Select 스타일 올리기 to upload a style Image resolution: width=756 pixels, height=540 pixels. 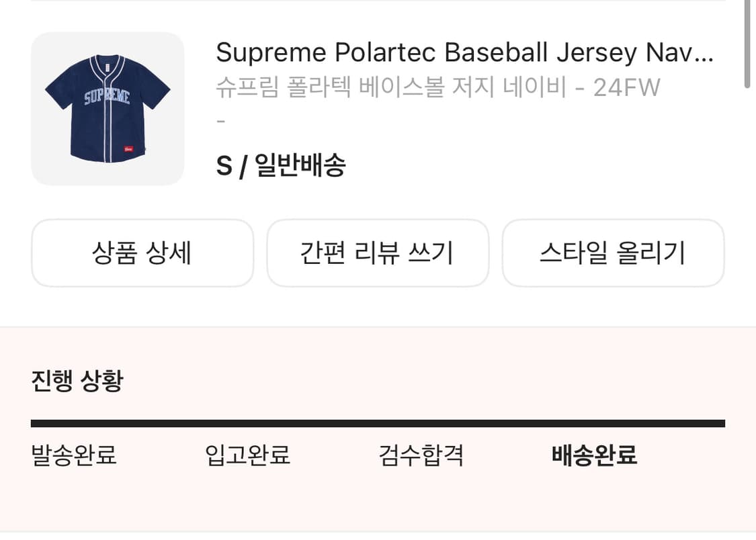pos(613,253)
